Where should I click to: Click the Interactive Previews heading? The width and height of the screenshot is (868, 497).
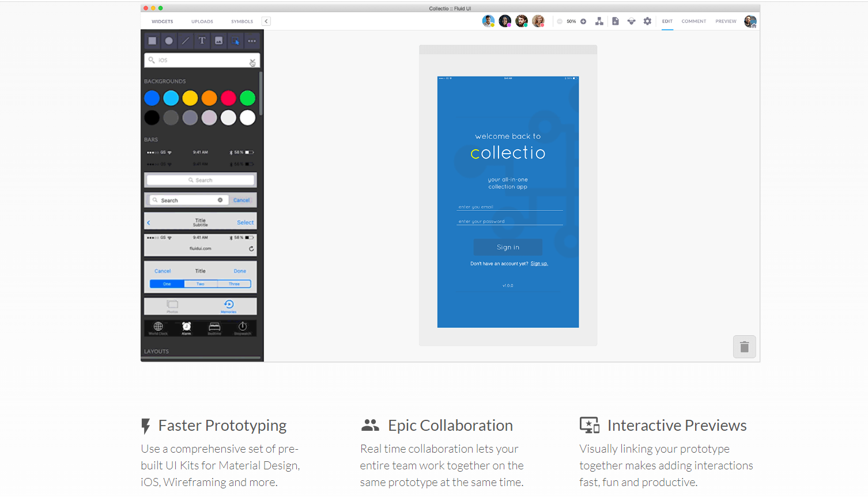point(677,426)
